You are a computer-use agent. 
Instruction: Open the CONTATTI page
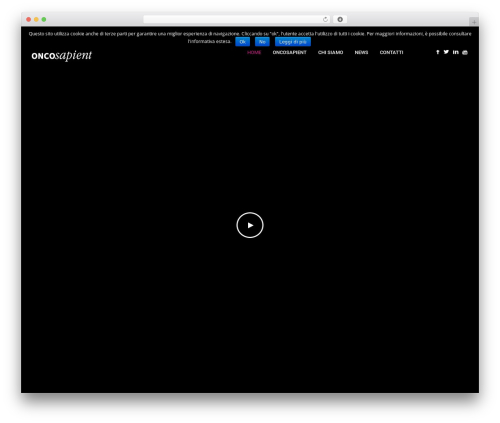click(x=391, y=52)
